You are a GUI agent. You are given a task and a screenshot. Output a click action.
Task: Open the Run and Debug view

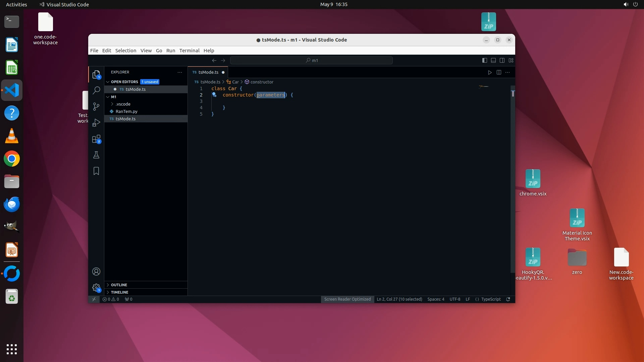[96, 123]
